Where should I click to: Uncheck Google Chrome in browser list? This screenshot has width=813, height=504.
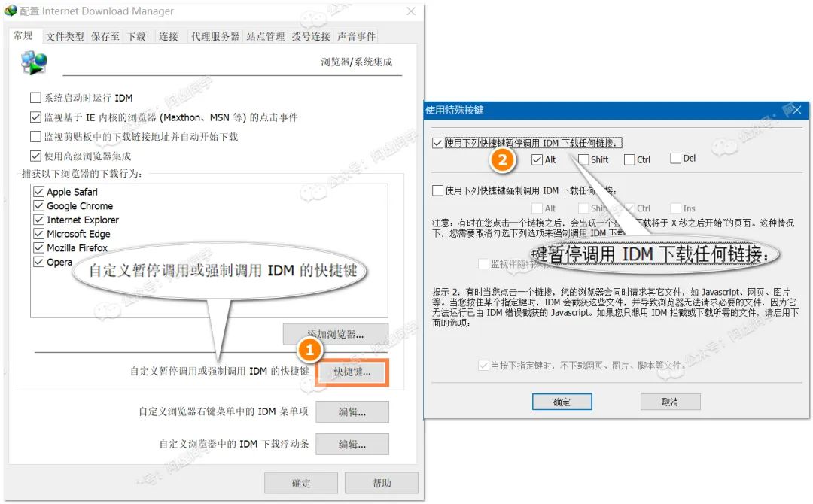pos(39,205)
